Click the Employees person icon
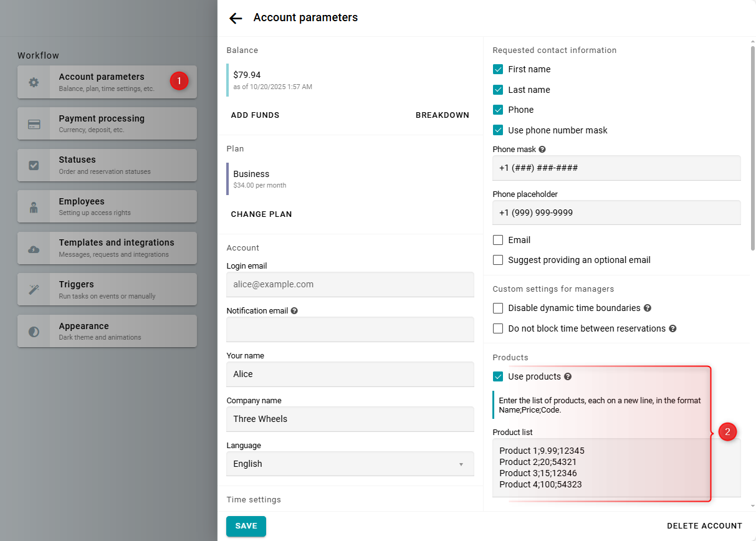The image size is (756, 541). coord(34,207)
